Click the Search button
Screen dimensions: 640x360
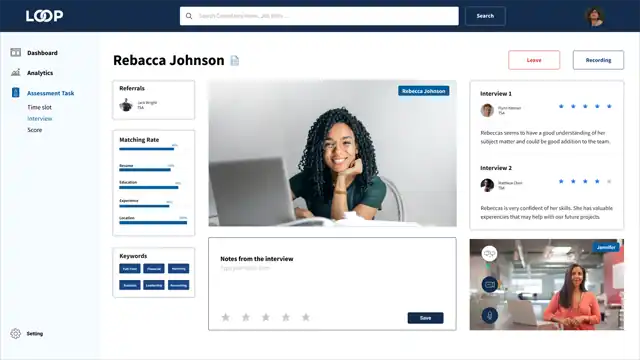coord(485,16)
